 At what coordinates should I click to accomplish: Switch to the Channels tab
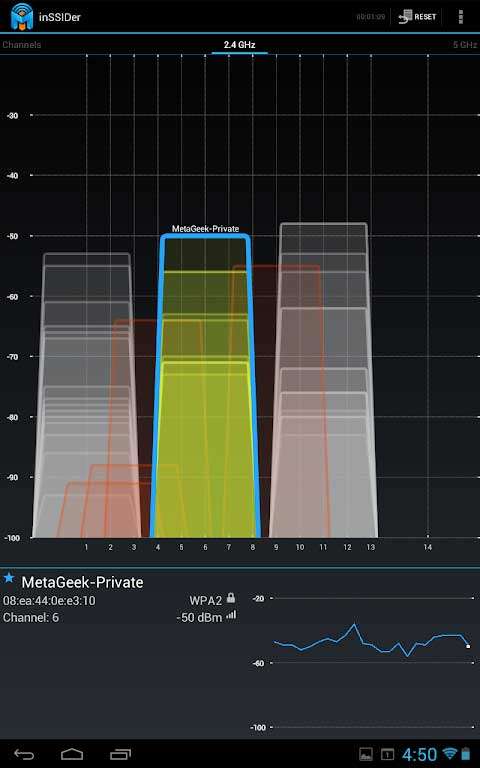coord(22,45)
